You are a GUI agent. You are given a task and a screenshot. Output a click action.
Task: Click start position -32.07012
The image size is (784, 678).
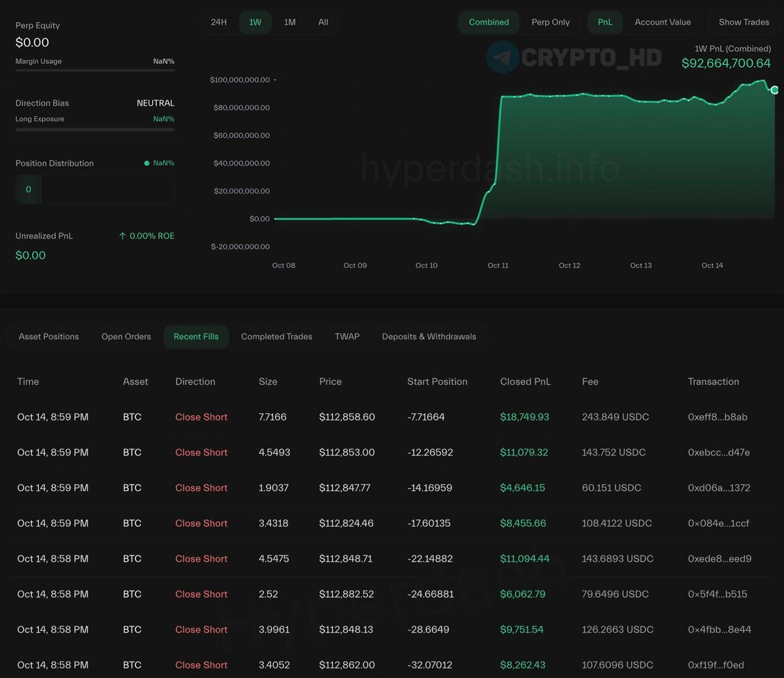coord(430,664)
